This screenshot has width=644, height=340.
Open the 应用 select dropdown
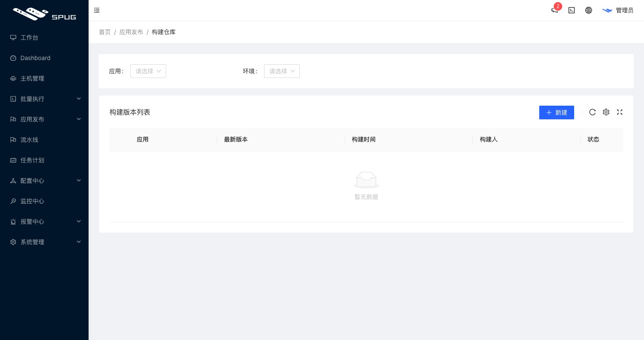coord(148,71)
